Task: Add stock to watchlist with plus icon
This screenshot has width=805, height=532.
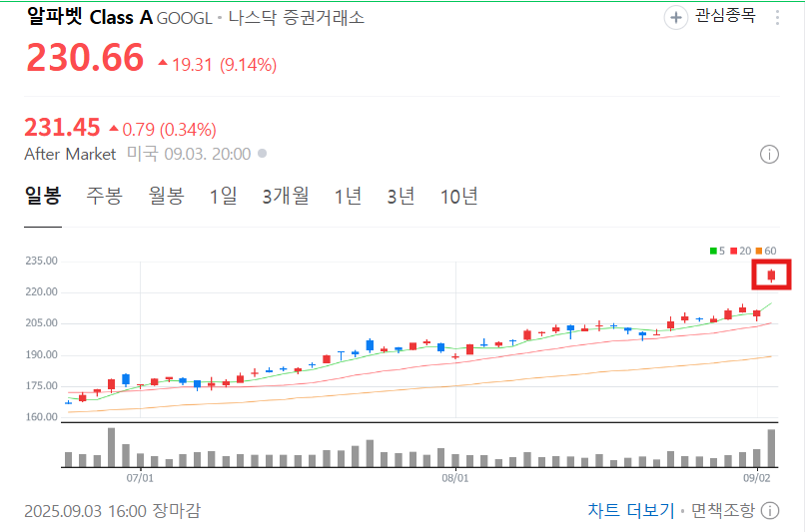Action: coord(675,17)
